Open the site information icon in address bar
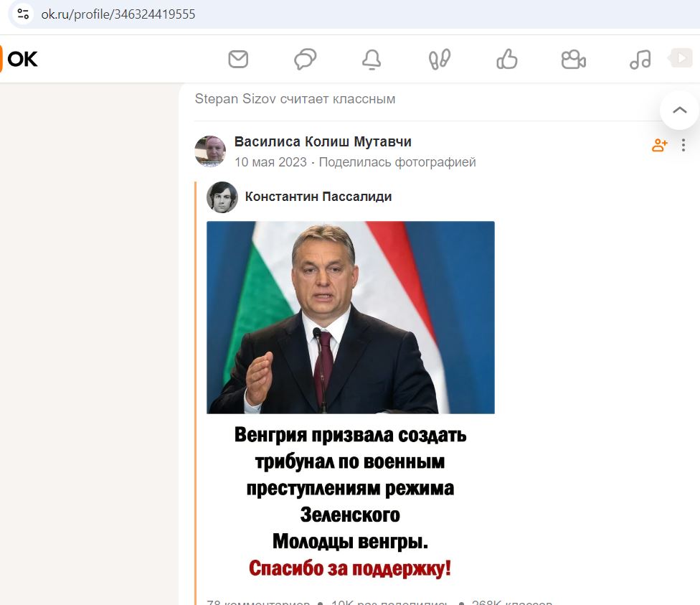 [23, 14]
